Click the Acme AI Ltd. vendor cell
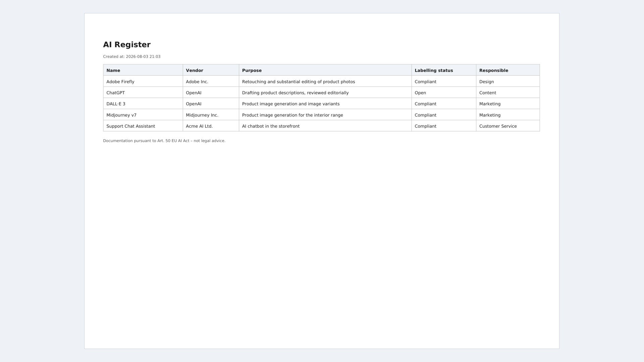This screenshot has width=644, height=362. [211, 126]
